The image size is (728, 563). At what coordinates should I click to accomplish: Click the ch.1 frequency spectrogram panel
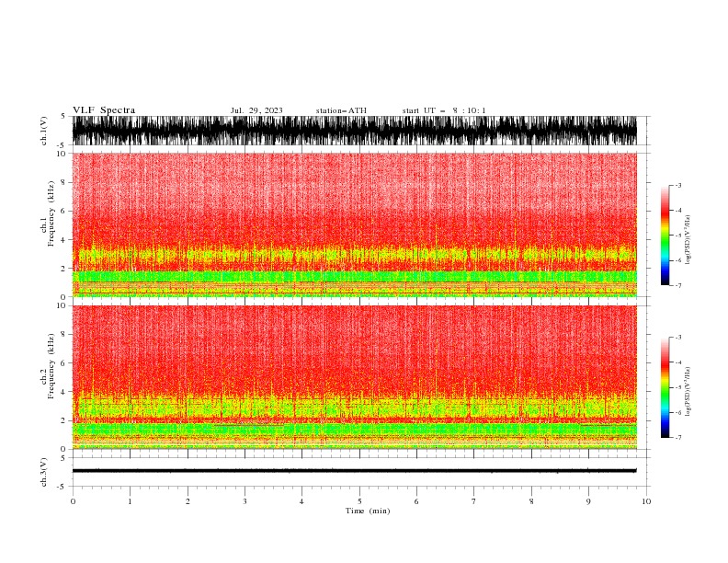point(354,224)
